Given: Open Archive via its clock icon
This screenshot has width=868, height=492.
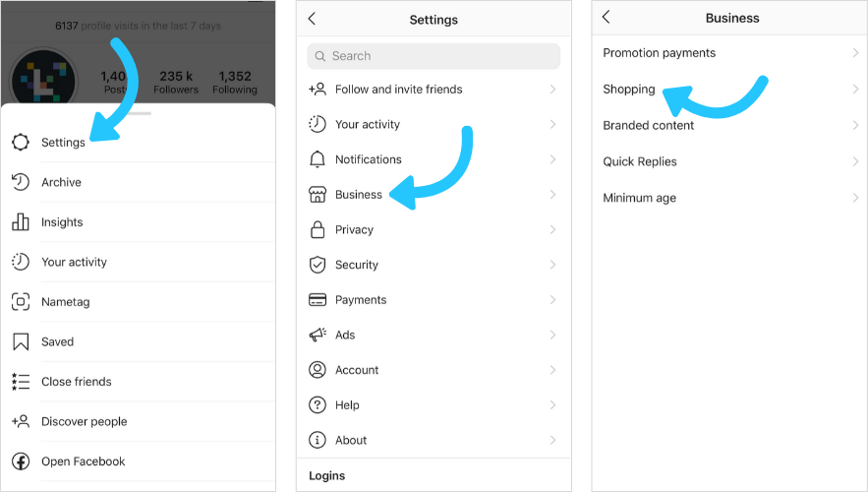Looking at the screenshot, I should click(x=21, y=182).
